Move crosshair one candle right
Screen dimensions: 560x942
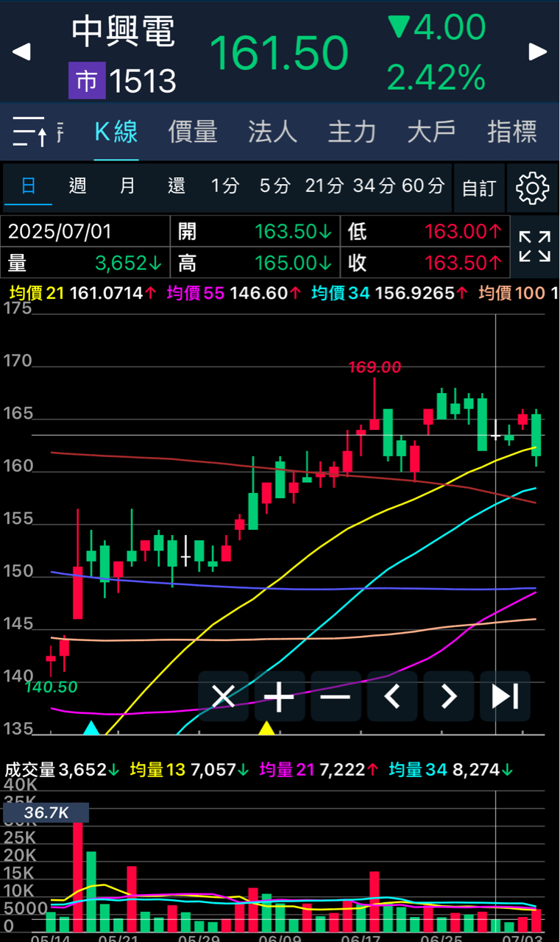(449, 696)
